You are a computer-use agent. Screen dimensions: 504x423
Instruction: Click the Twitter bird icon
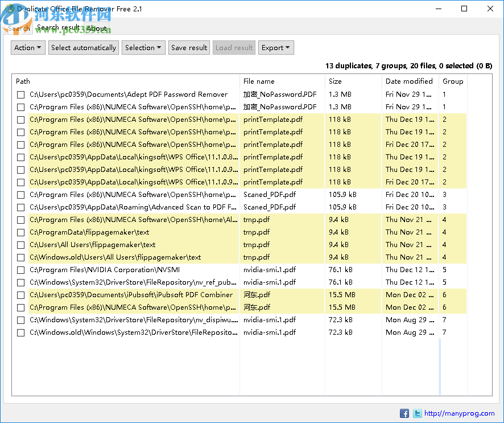[417, 413]
